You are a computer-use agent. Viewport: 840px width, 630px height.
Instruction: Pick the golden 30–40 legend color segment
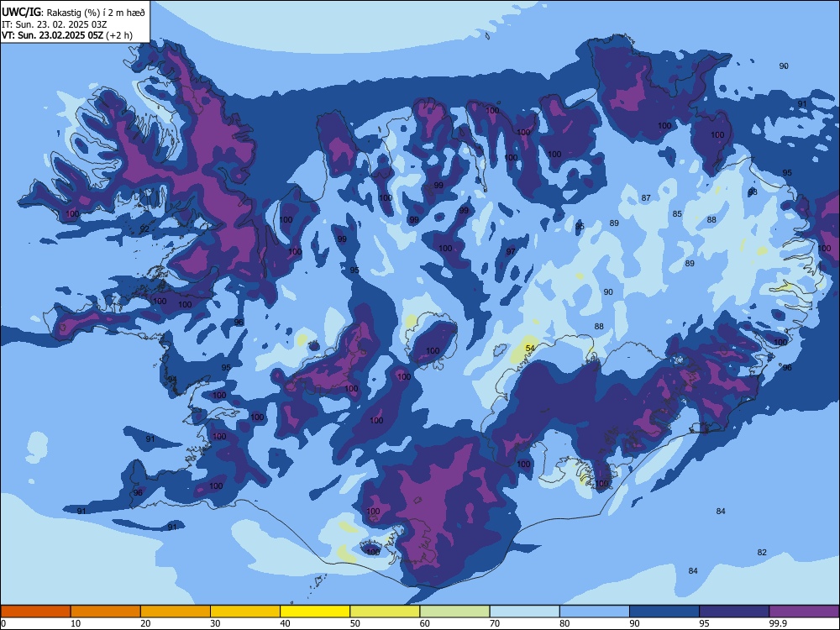coord(245,612)
